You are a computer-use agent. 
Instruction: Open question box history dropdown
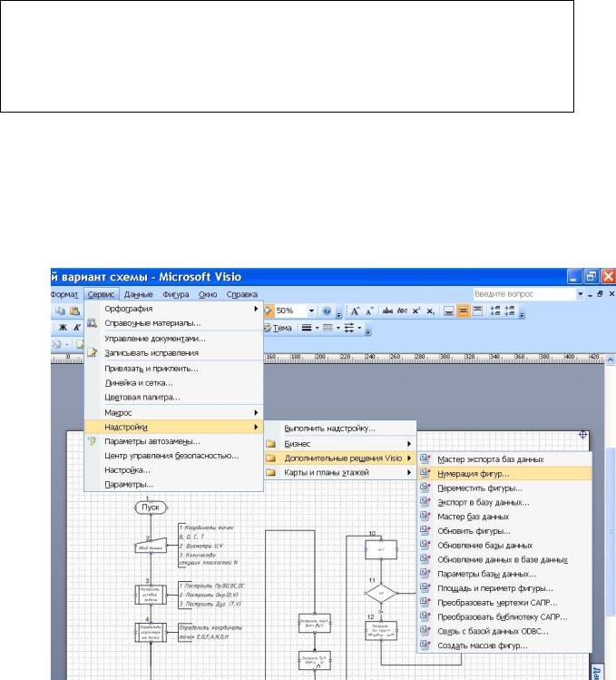click(580, 294)
